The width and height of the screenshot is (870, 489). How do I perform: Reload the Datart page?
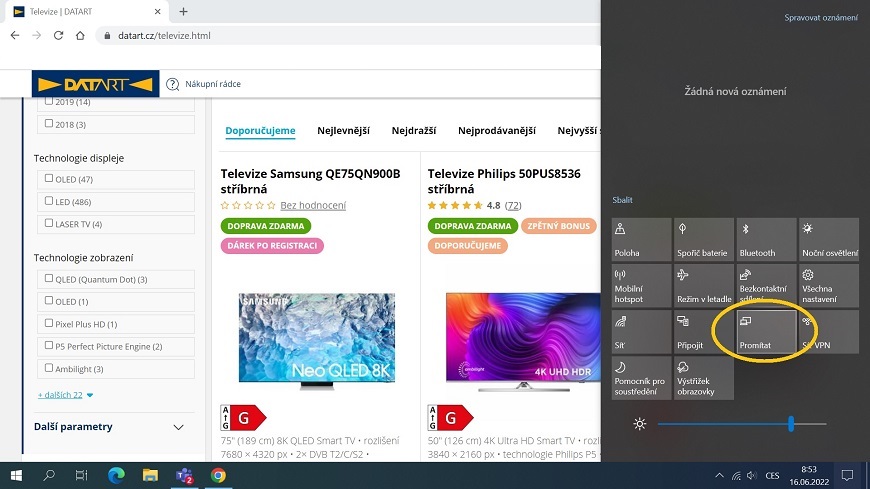pos(58,36)
